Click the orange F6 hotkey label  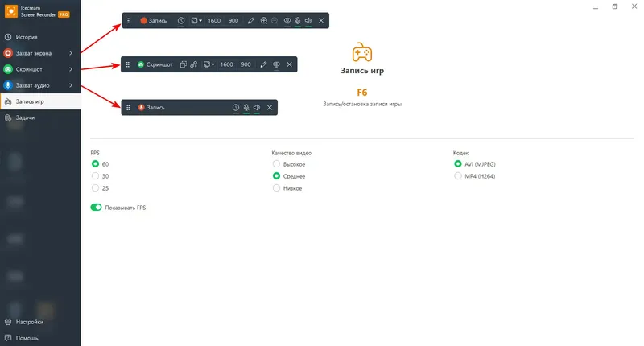tap(361, 93)
